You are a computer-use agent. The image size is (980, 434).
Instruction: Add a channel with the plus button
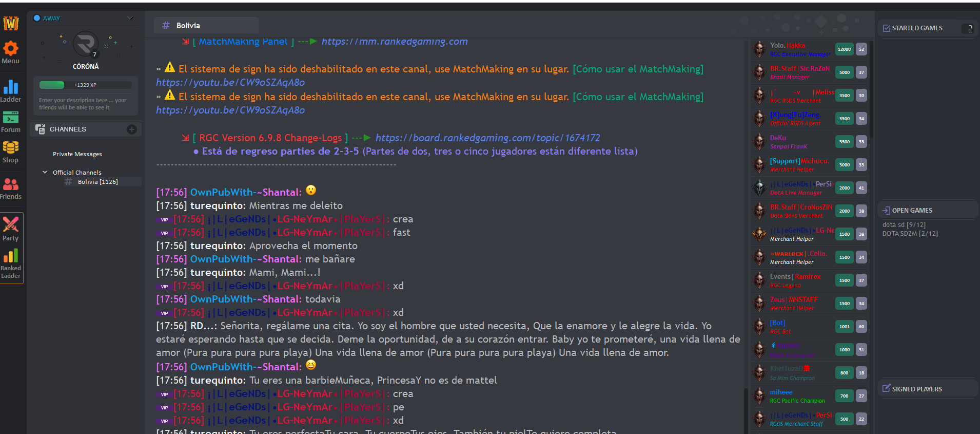[x=132, y=129]
